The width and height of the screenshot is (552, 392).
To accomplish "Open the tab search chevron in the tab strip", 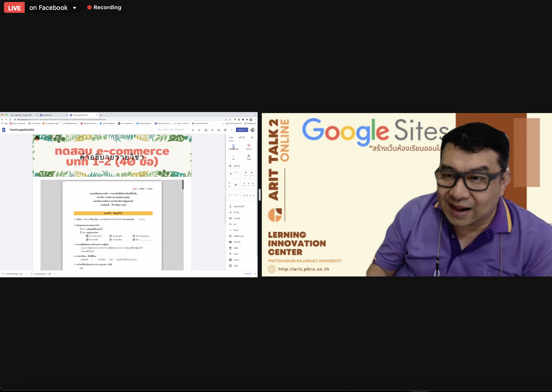I will pos(255,115).
